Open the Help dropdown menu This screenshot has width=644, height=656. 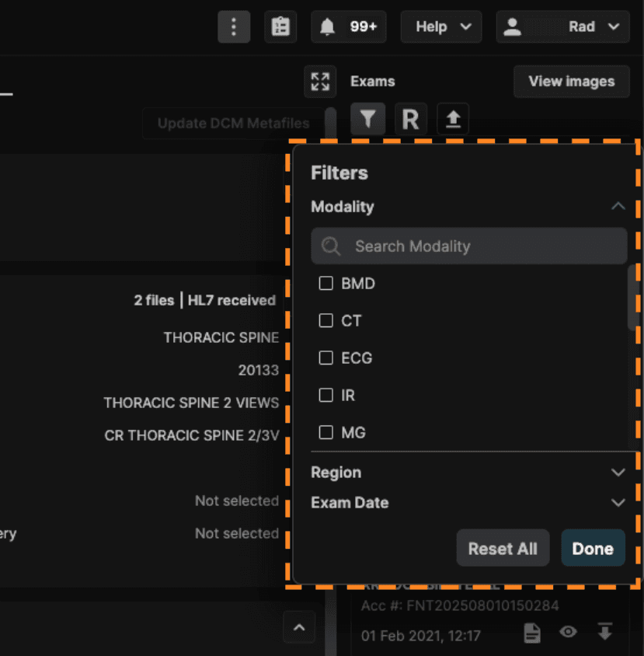point(441,26)
